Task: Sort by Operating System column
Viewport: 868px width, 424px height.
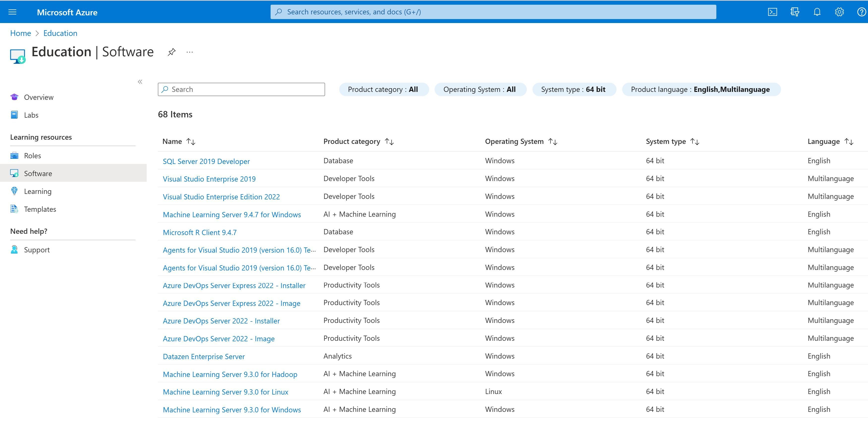Action: (553, 142)
